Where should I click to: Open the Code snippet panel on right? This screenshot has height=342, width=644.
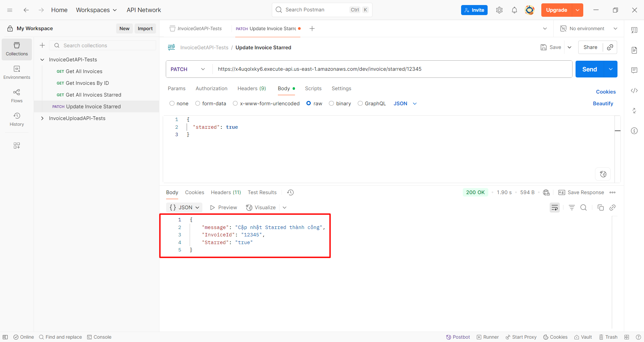634,91
